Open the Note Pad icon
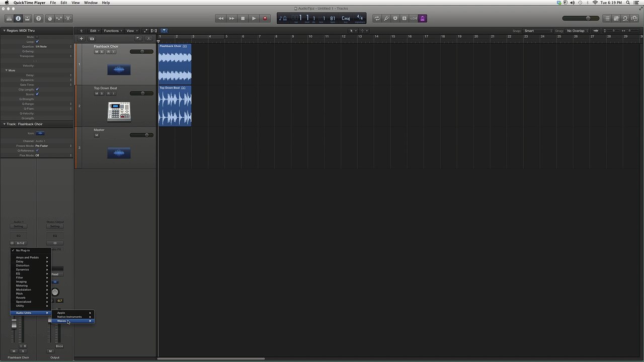Screen dimensions: 644x362 tap(616, 19)
